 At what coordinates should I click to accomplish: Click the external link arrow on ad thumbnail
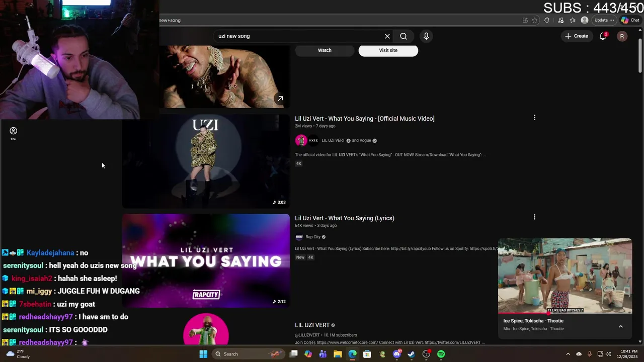pyautogui.click(x=280, y=99)
